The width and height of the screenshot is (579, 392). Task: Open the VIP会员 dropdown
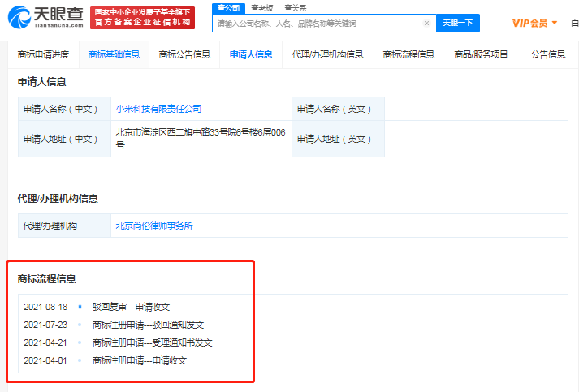click(x=534, y=24)
